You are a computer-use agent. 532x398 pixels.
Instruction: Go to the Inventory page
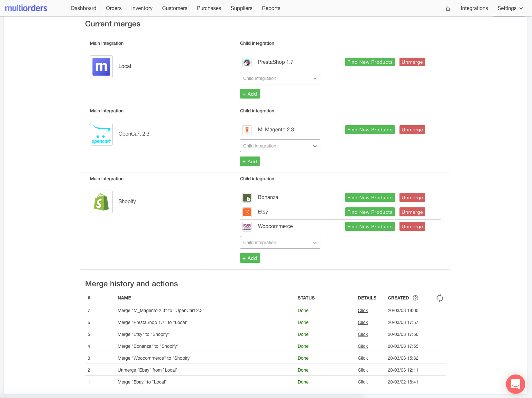[x=142, y=8]
